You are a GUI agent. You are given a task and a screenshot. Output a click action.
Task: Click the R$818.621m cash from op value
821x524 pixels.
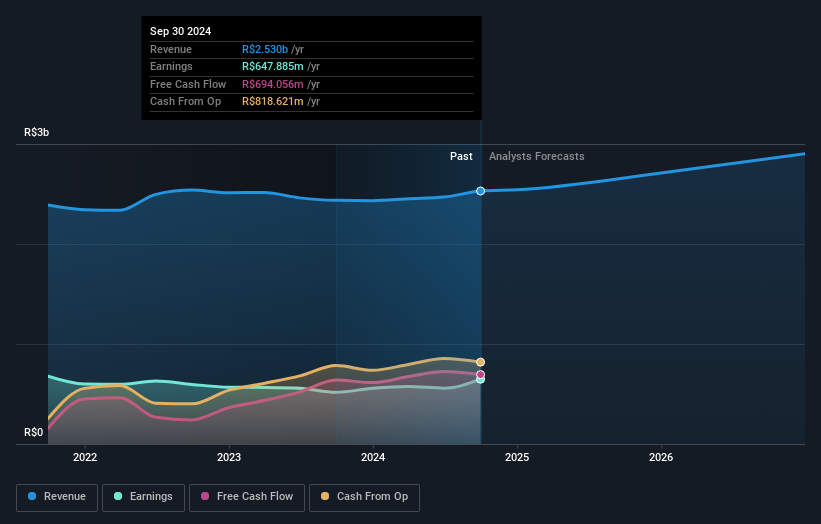click(x=273, y=102)
